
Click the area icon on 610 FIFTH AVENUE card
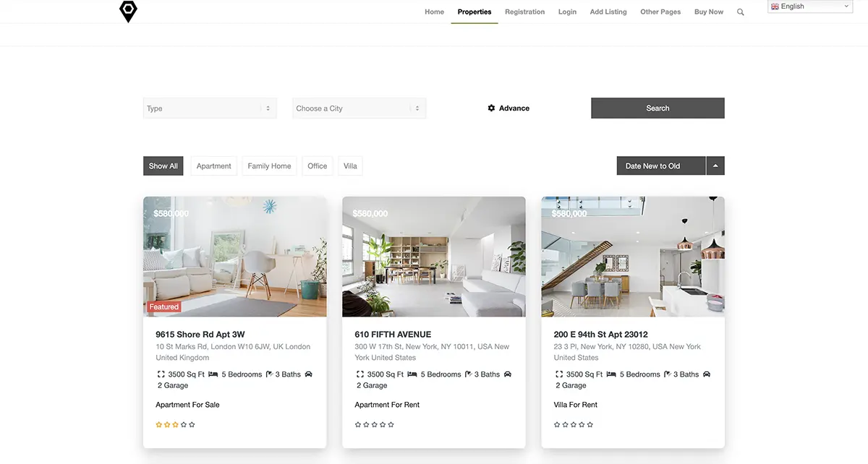point(359,374)
